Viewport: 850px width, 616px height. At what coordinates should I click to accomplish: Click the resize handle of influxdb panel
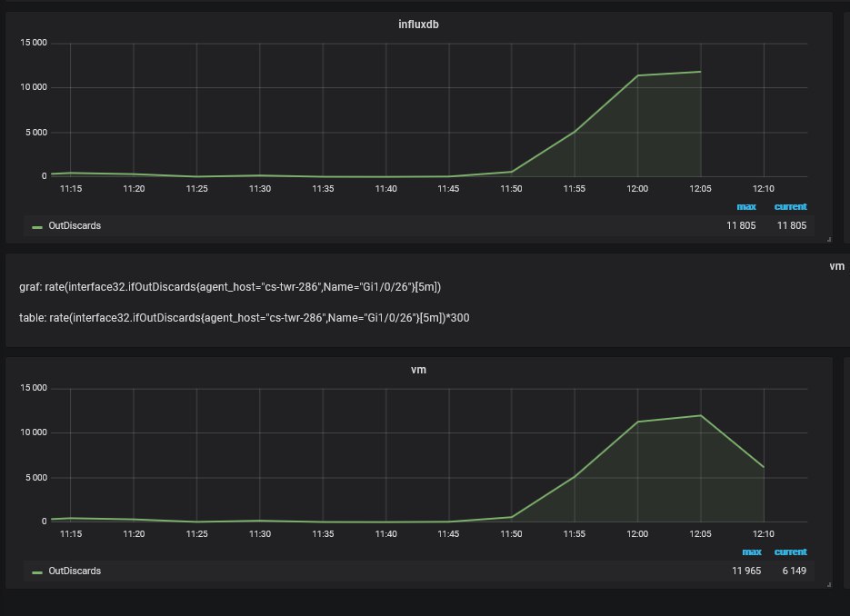pyautogui.click(x=829, y=240)
